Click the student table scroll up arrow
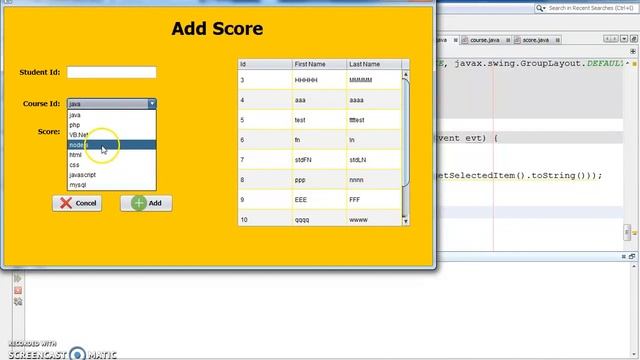 (405, 74)
